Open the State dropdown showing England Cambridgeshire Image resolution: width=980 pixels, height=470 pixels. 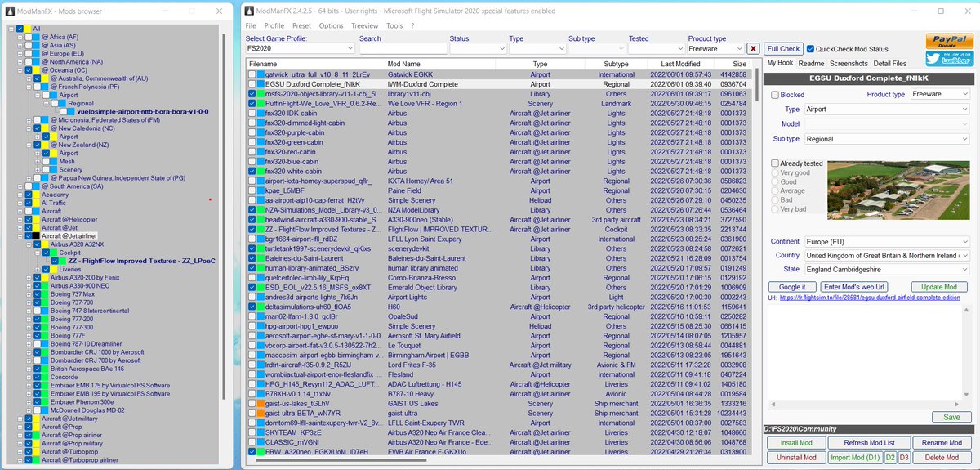[888, 269]
